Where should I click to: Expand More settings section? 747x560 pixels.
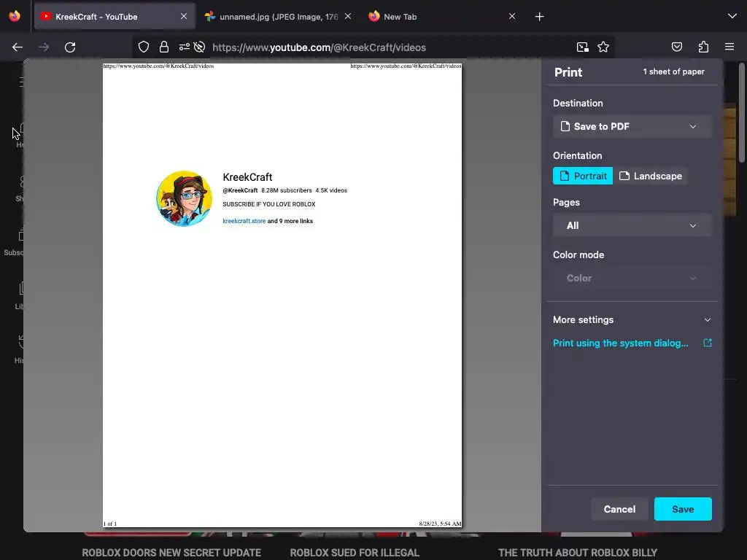[x=632, y=320]
